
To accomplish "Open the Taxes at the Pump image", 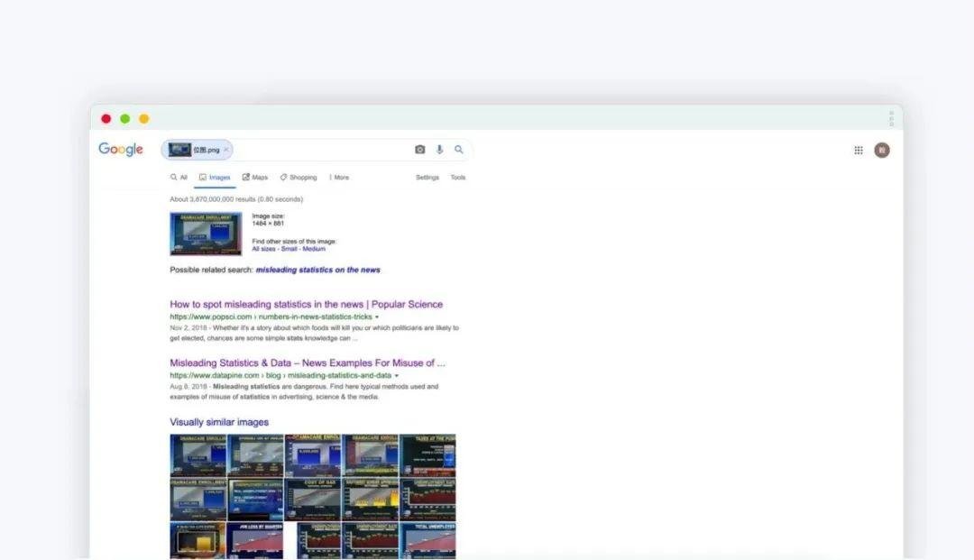I will pyautogui.click(x=427, y=455).
